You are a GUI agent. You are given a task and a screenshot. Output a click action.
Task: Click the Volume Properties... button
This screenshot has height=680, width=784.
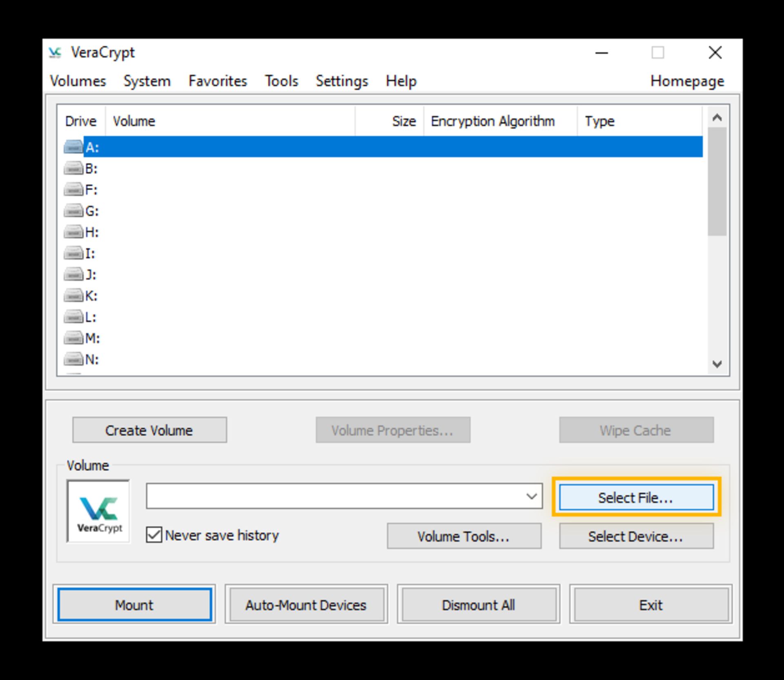(x=393, y=430)
